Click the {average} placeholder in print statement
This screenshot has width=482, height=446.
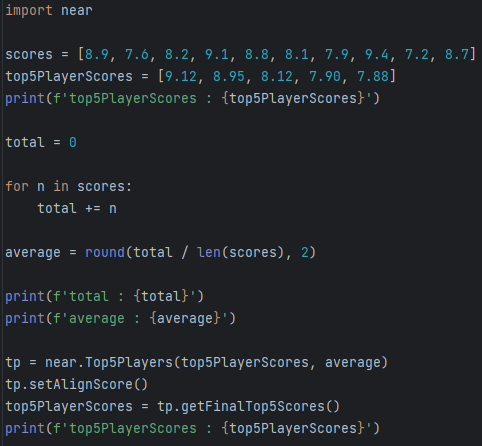pos(185,318)
